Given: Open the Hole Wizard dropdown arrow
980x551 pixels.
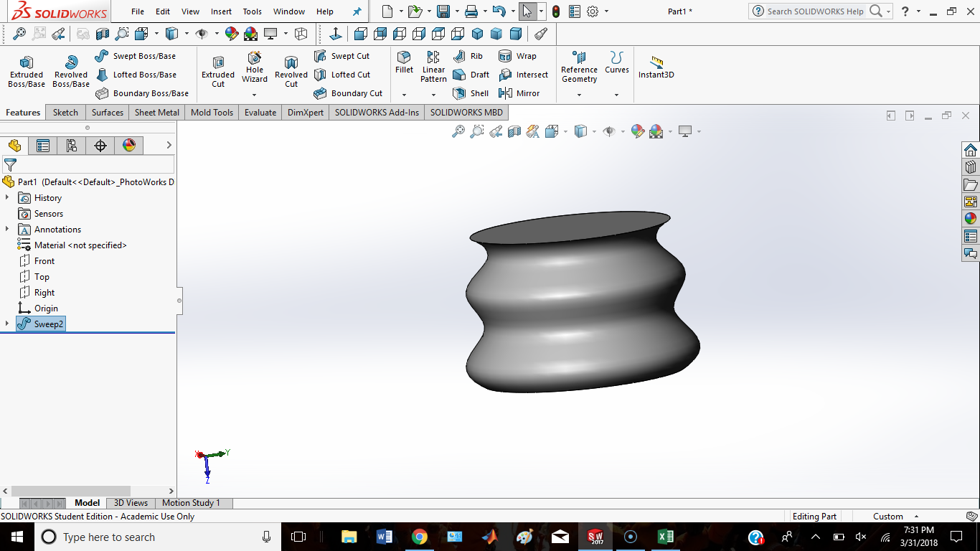Looking at the screenshot, I should point(255,95).
